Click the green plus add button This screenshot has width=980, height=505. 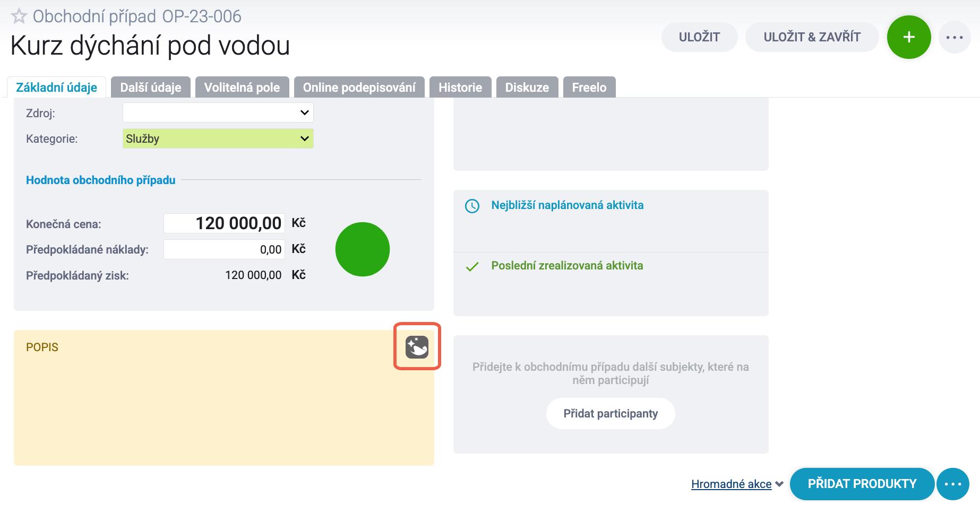pyautogui.click(x=909, y=37)
